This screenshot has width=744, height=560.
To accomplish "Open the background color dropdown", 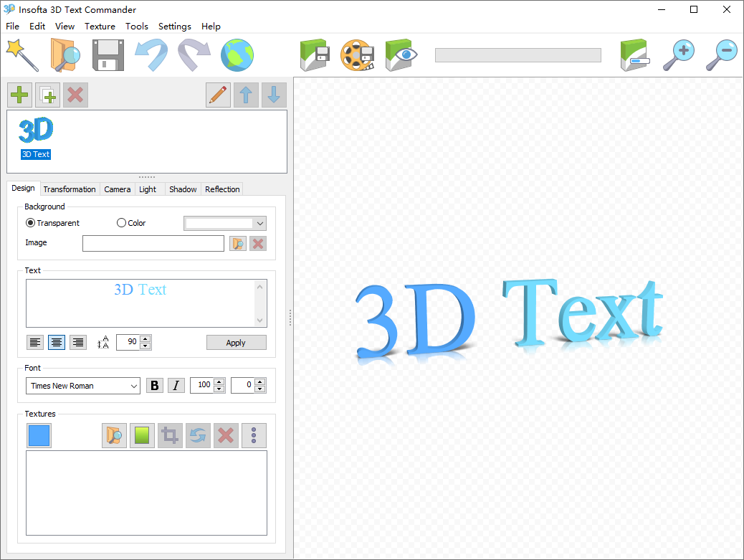I will pyautogui.click(x=224, y=222).
